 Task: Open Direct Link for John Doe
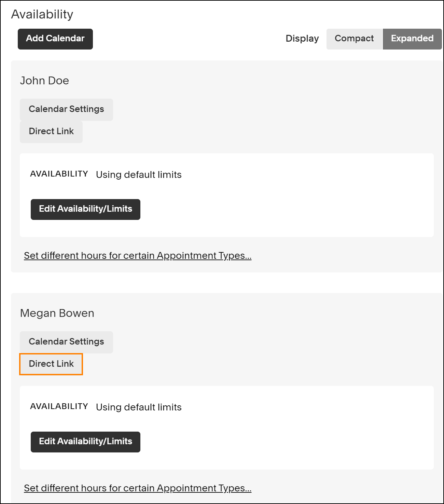[51, 132]
